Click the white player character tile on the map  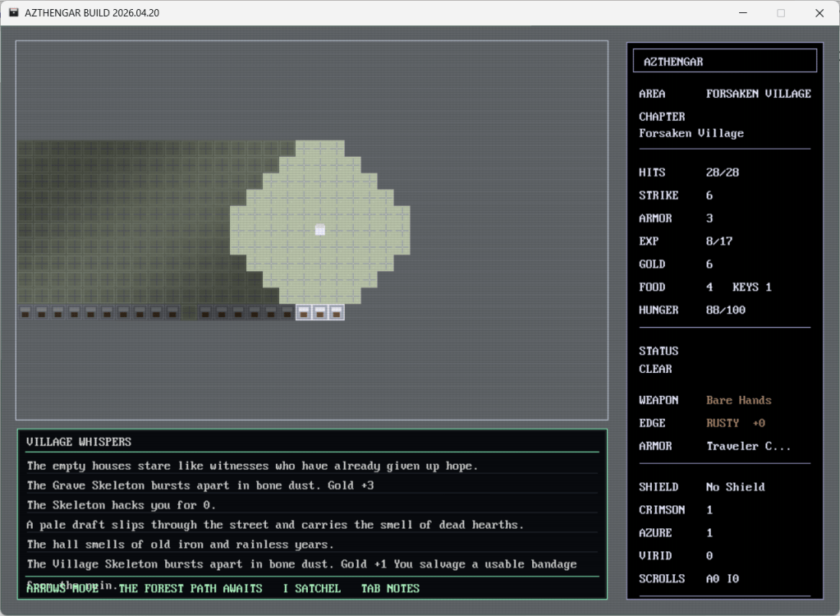320,230
